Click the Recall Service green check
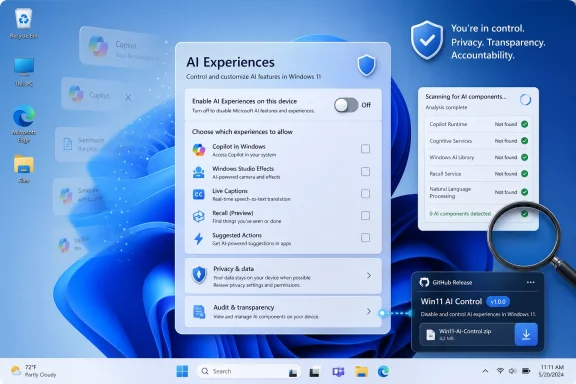Viewport: 576px width, 384px height. click(x=525, y=173)
